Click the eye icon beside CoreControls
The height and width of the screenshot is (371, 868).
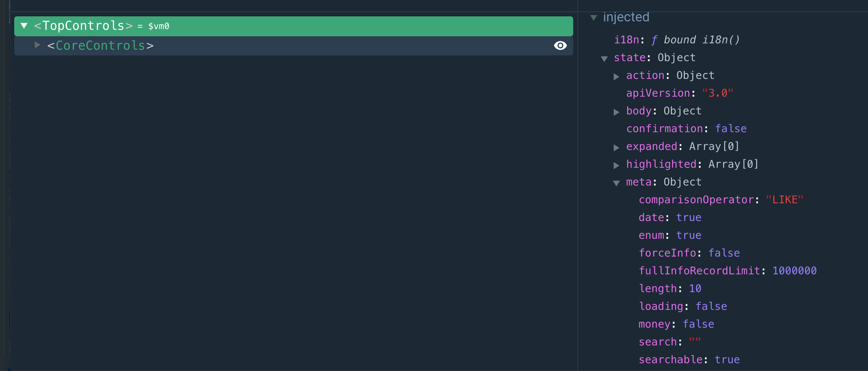[560, 45]
